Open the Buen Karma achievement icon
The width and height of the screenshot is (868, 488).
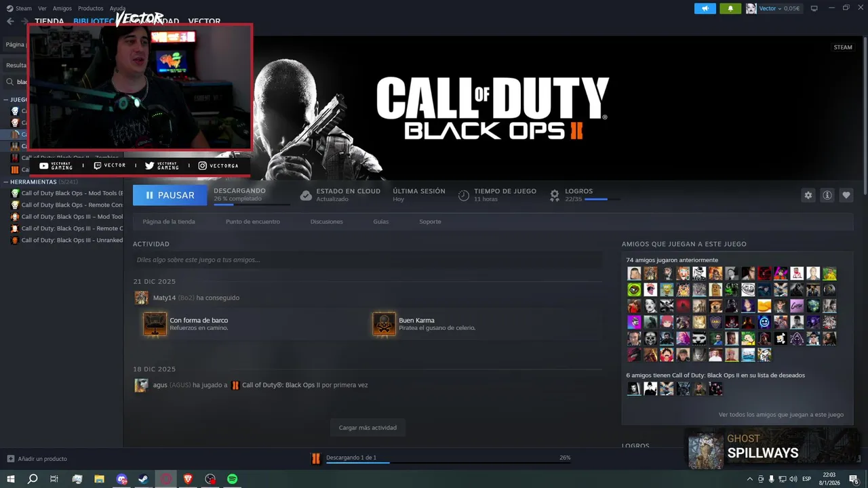tap(384, 324)
